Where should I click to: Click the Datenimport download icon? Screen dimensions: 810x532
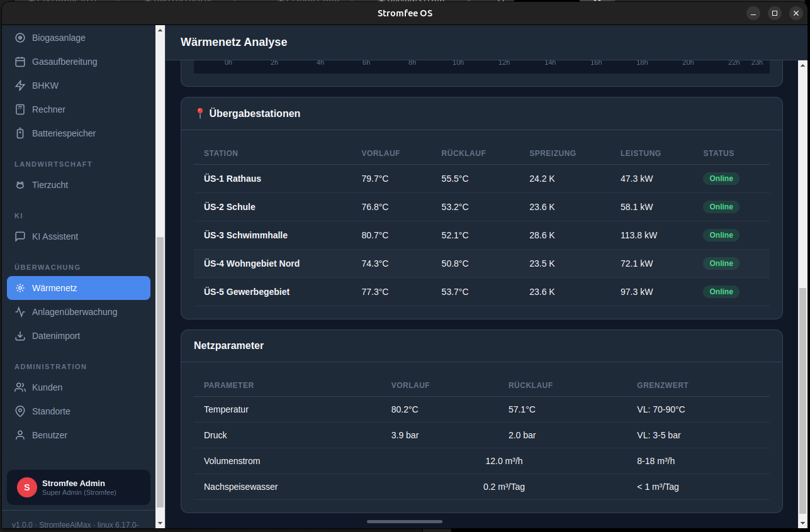pos(20,336)
